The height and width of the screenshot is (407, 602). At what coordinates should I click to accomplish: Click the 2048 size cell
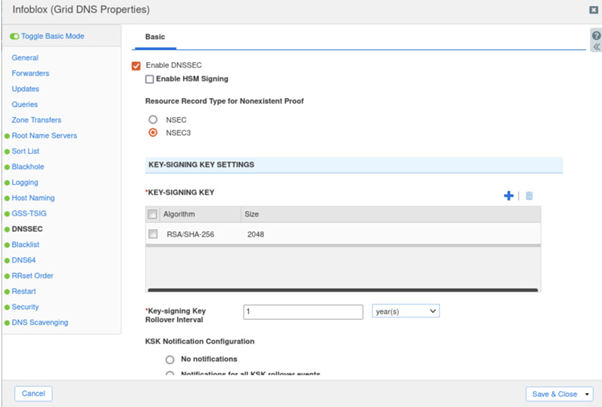pyautogui.click(x=256, y=234)
